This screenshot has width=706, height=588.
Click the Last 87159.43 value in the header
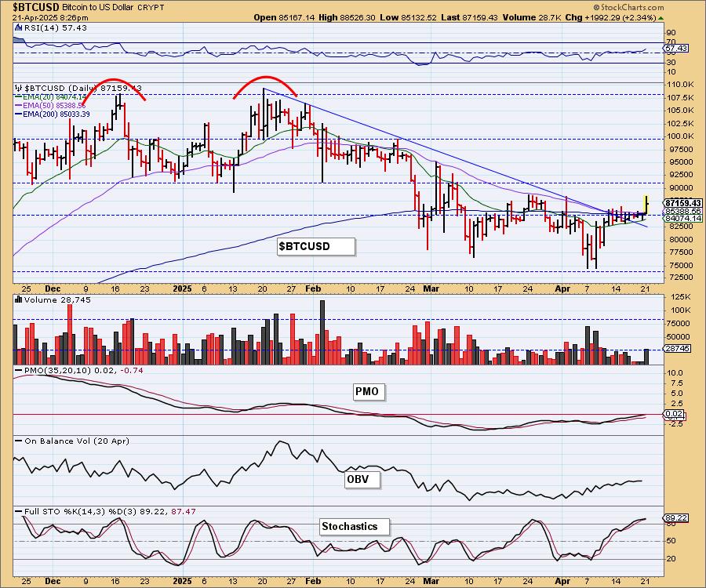(x=469, y=17)
